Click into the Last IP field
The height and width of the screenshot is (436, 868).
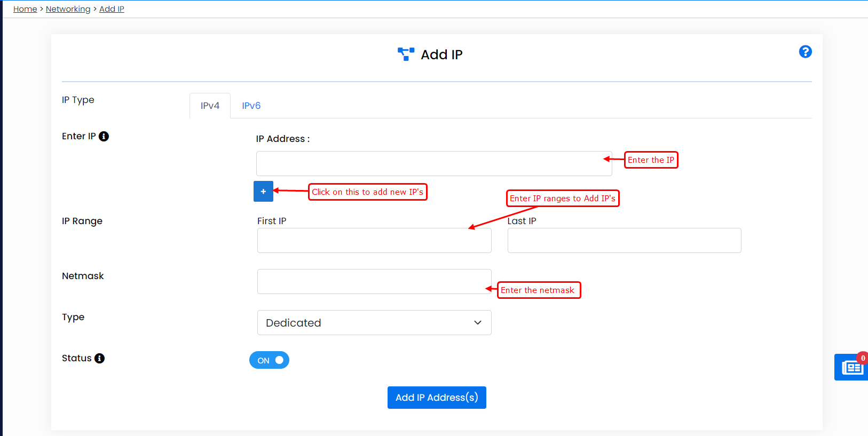624,241
